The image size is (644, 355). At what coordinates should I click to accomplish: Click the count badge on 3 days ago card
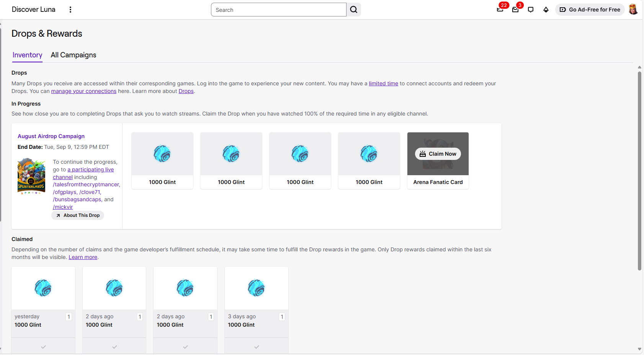pos(282,317)
